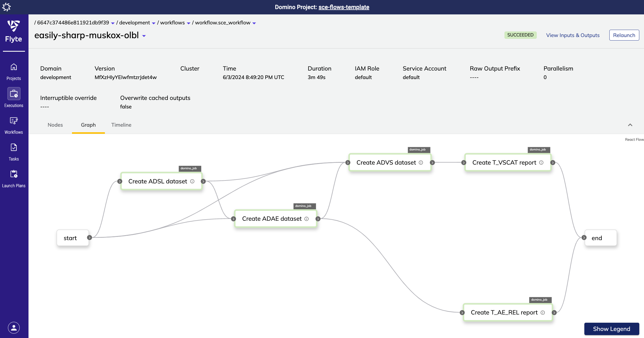Click the domino_job label on Create ADVS dataset
Image resolution: width=644 pixels, height=338 pixels.
click(418, 149)
